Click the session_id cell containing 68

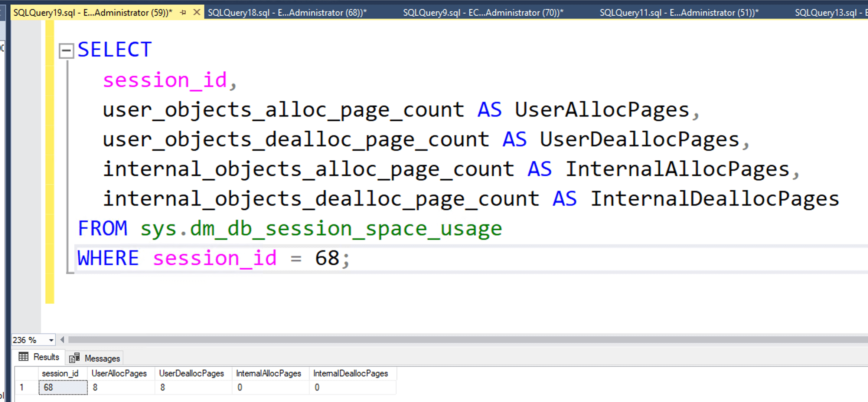tap(63, 388)
